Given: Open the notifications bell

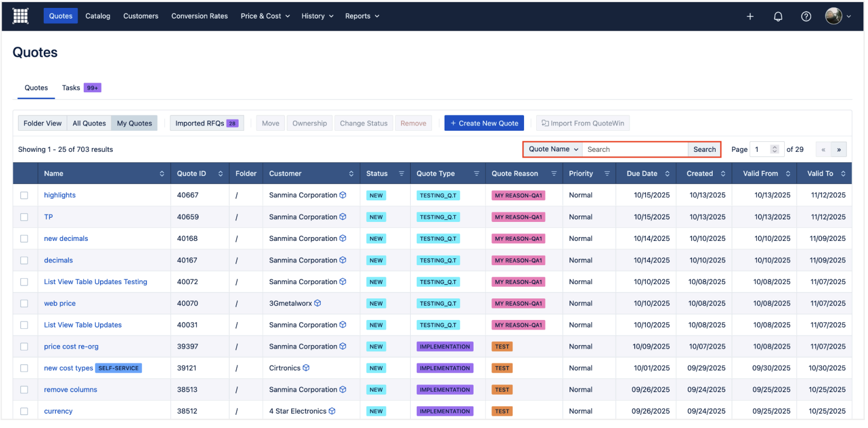Looking at the screenshot, I should pos(777,16).
